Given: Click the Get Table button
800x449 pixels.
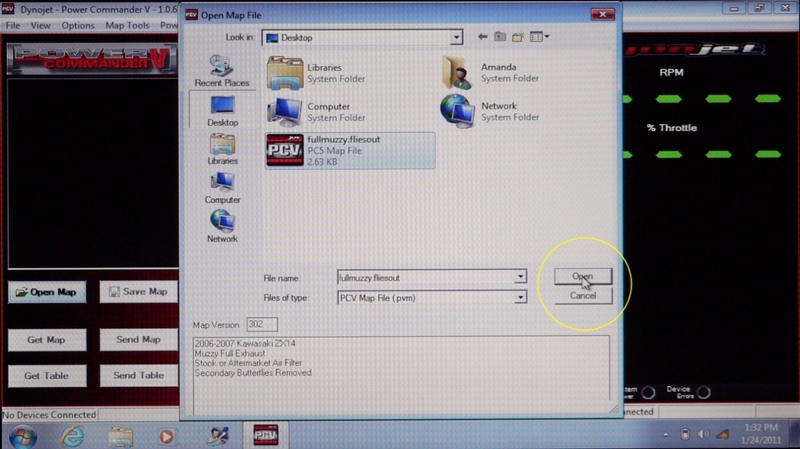Looking at the screenshot, I should click(x=46, y=376).
